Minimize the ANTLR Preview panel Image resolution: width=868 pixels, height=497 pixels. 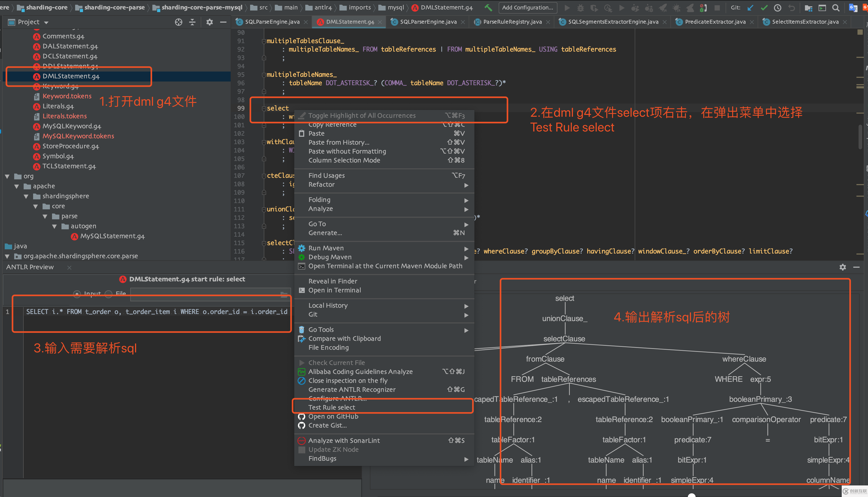click(x=856, y=267)
